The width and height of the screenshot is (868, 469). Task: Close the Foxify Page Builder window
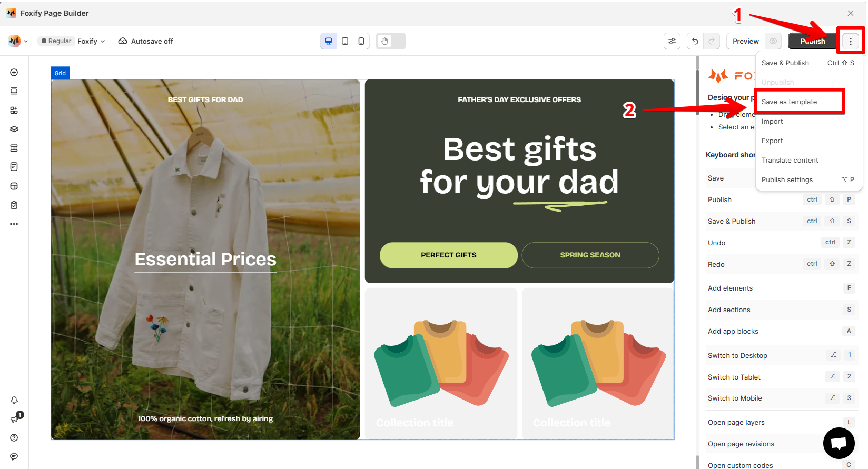(851, 13)
